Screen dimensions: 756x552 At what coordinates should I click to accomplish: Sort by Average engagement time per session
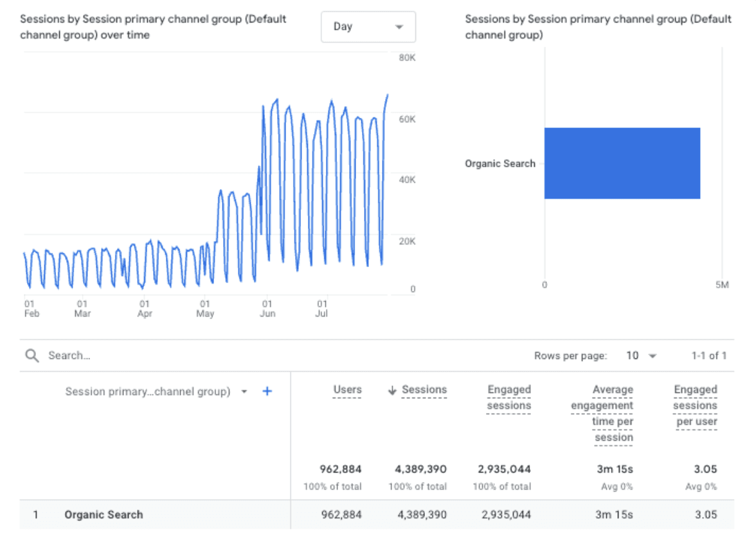tap(602, 413)
